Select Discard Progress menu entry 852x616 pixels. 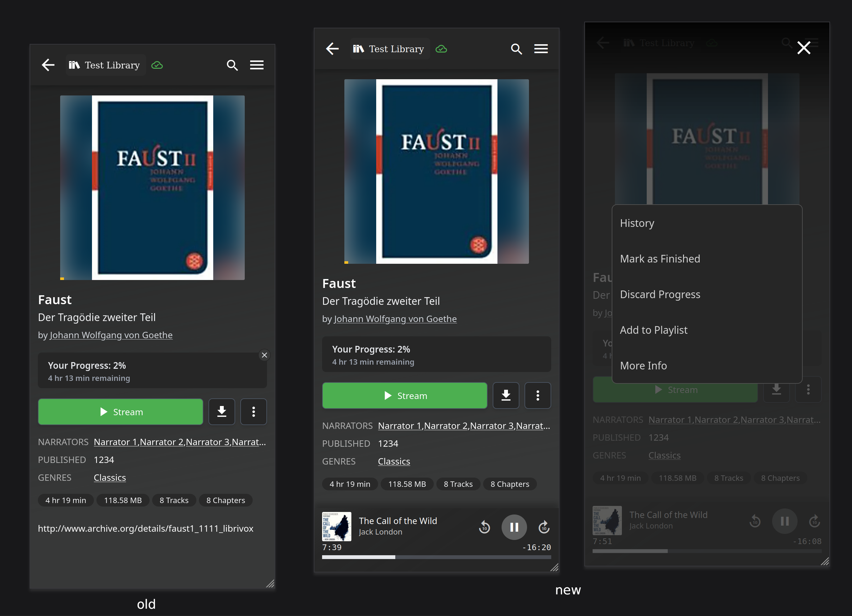[707, 295]
